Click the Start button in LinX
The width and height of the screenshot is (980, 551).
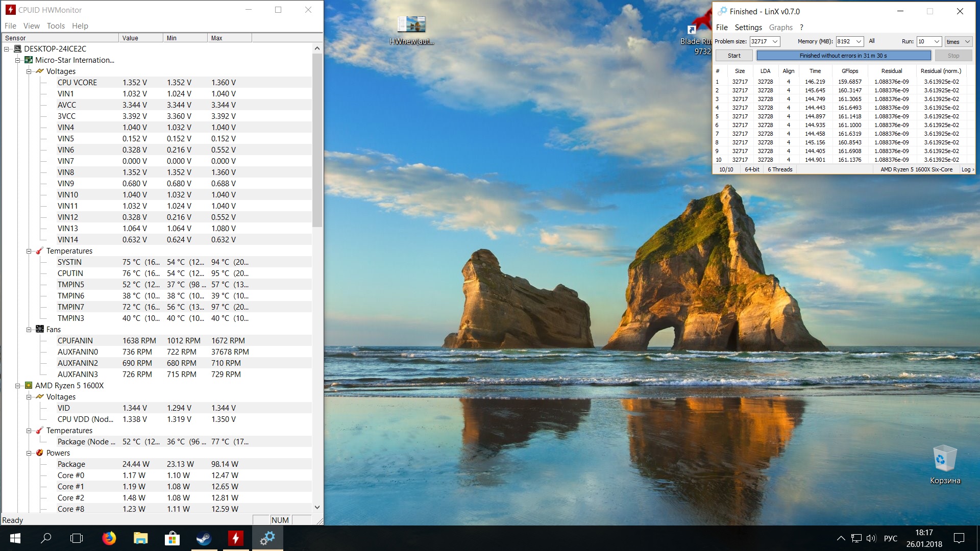734,56
